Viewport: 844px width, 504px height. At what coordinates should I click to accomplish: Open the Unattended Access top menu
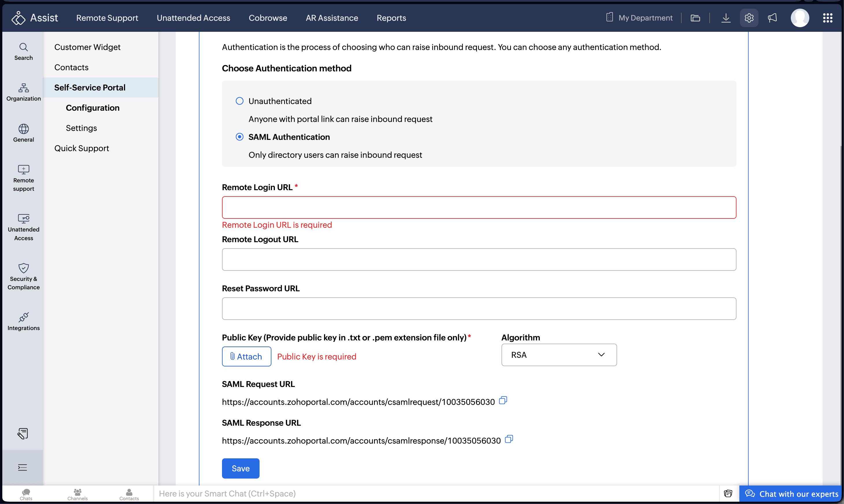pos(193,18)
